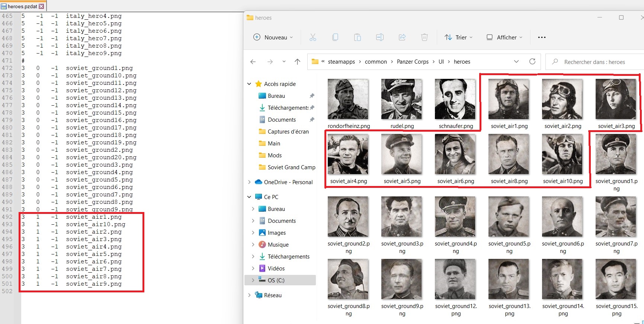
Task: Go back with the left arrow
Action: point(253,62)
